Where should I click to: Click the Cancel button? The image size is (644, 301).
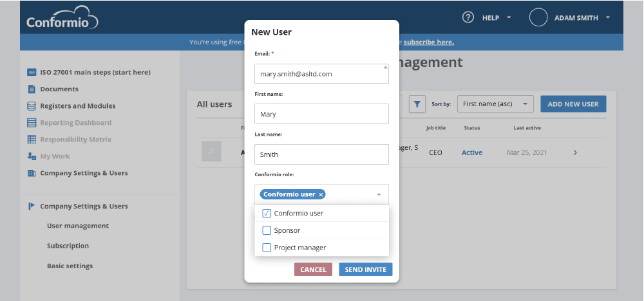pyautogui.click(x=313, y=269)
